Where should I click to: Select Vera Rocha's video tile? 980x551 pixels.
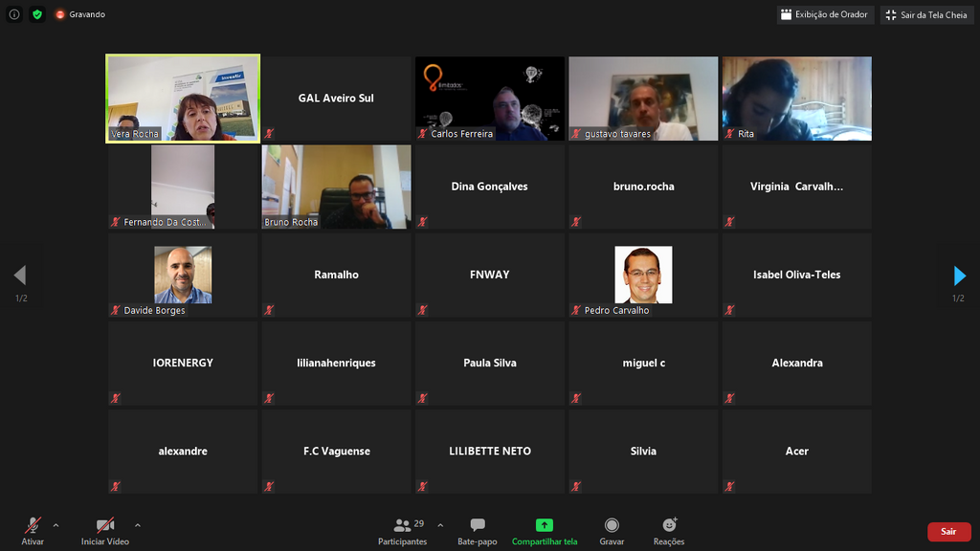click(183, 99)
